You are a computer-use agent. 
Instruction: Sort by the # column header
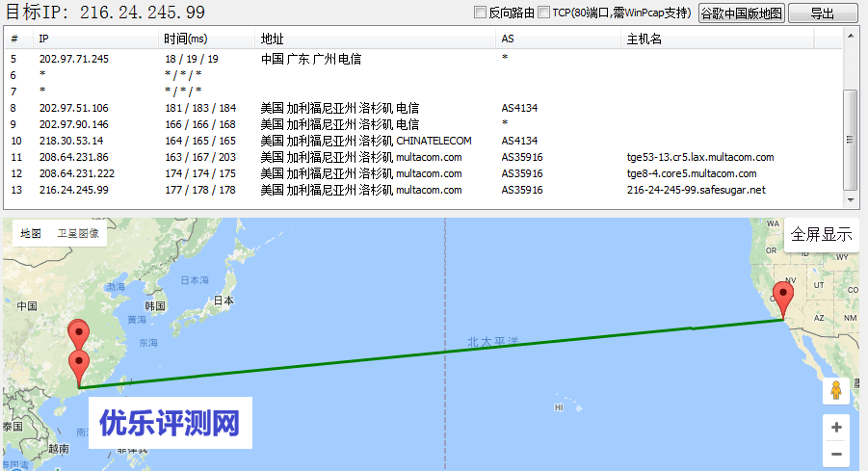pyautogui.click(x=19, y=39)
